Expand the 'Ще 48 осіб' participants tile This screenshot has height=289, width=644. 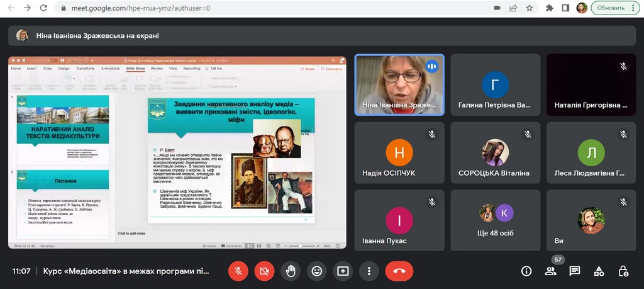(495, 220)
